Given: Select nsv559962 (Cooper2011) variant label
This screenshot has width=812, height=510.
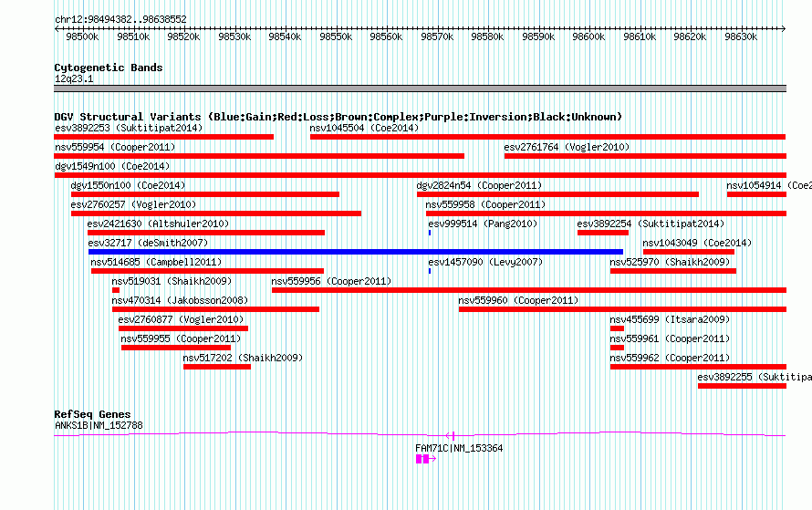Looking at the screenshot, I should 670,358.
